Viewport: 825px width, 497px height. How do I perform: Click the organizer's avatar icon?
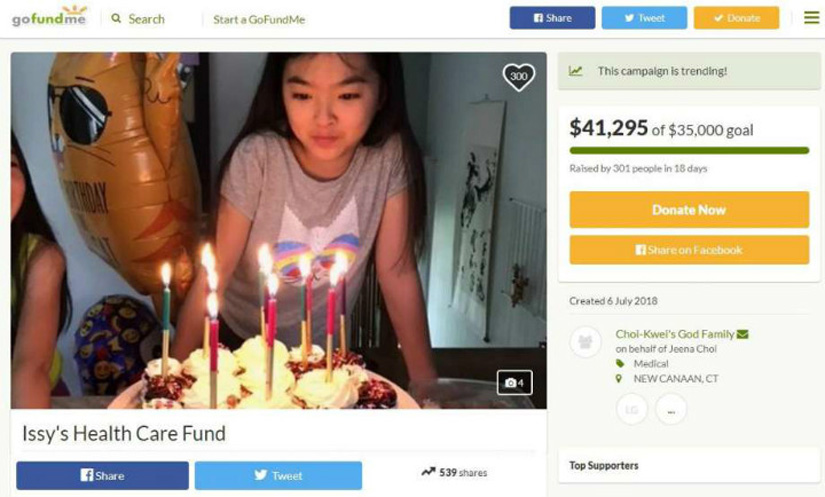[x=585, y=342]
